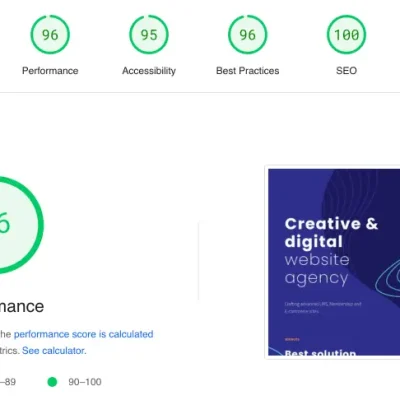Open the 'performance score is calculated' link
Image resolution: width=400 pixels, height=400 pixels.
coord(83,334)
